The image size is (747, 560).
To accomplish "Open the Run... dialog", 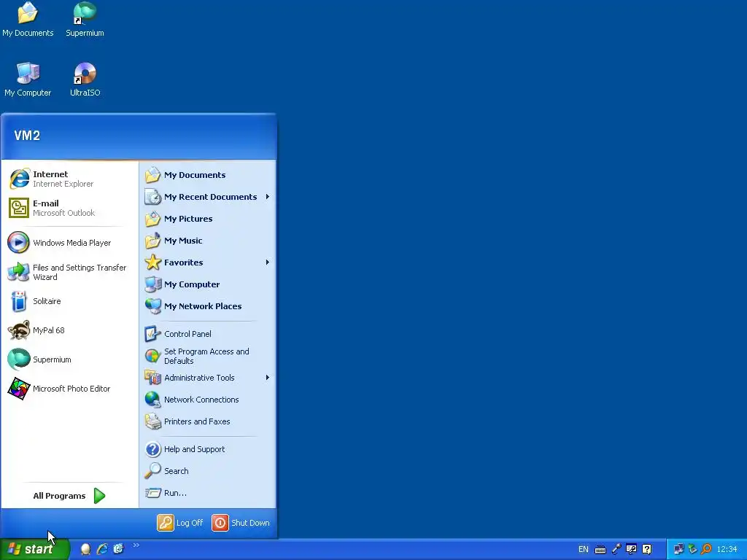I will [x=208, y=493].
